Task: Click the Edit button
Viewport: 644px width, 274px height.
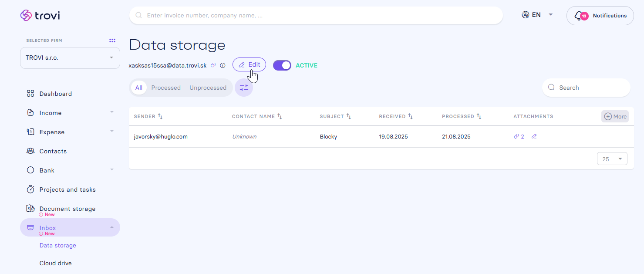Action: (249, 64)
